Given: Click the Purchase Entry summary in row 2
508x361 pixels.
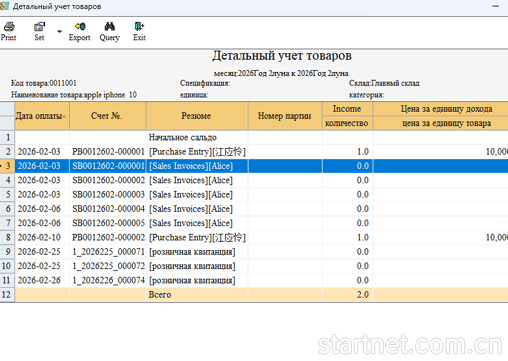Looking at the screenshot, I should (x=197, y=152).
